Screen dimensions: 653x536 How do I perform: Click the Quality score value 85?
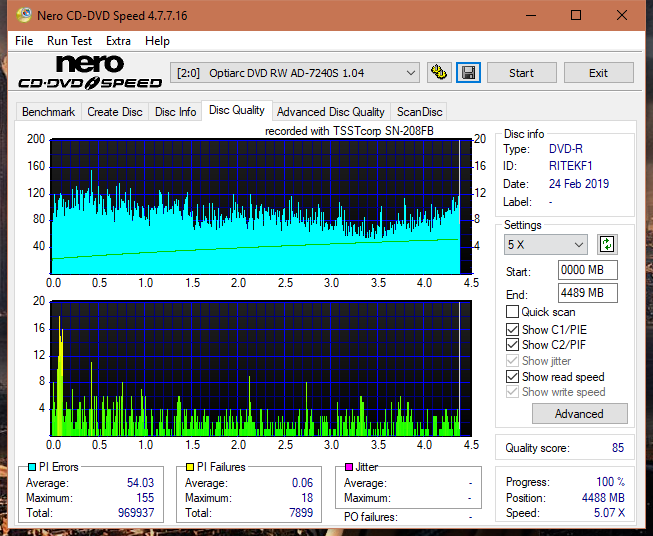[618, 448]
